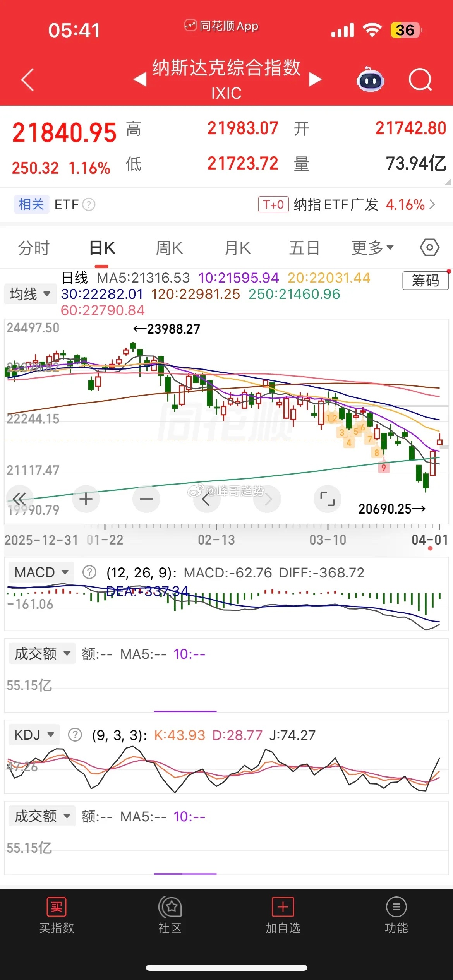The width and height of the screenshot is (453, 980).
Task: Switch to previous index with left triangle
Action: (x=140, y=79)
